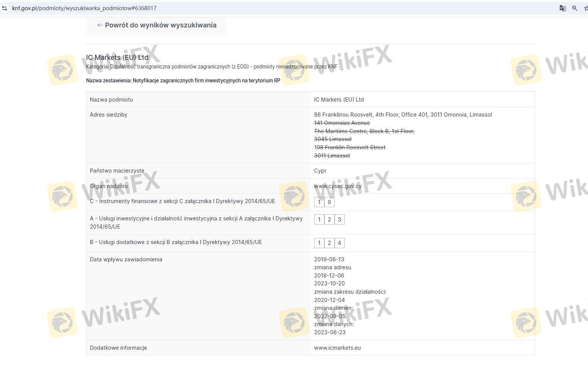Click the site information icon in address bar
The image size is (588, 367).
click(x=5, y=8)
